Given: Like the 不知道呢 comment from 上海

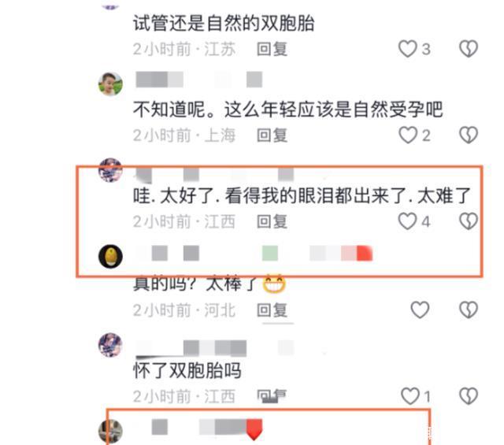Looking at the screenshot, I should pyautogui.click(x=408, y=135).
